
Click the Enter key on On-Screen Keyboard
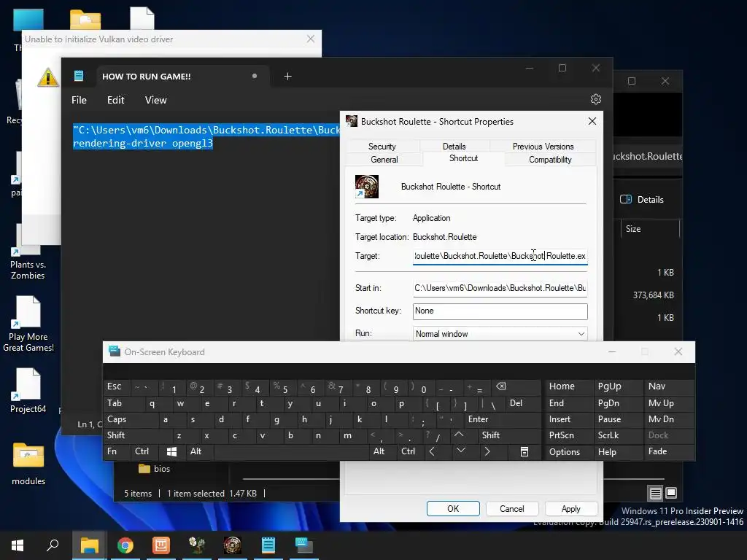click(x=502, y=419)
